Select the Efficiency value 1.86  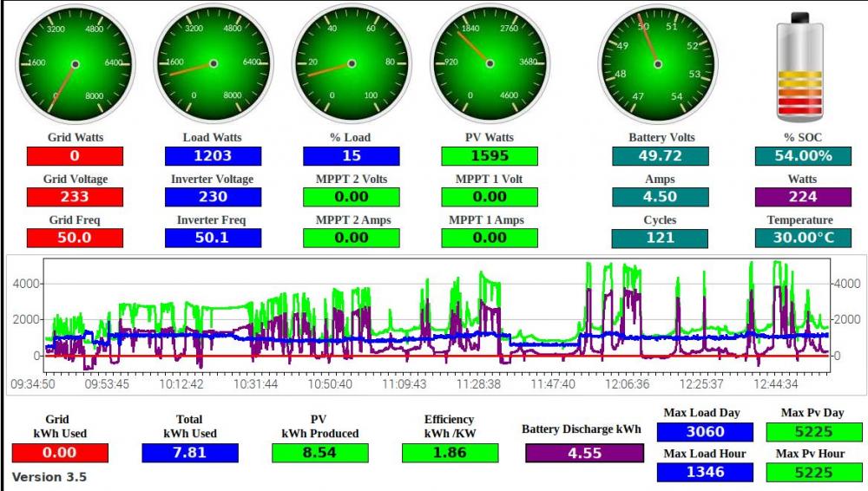pos(450,453)
